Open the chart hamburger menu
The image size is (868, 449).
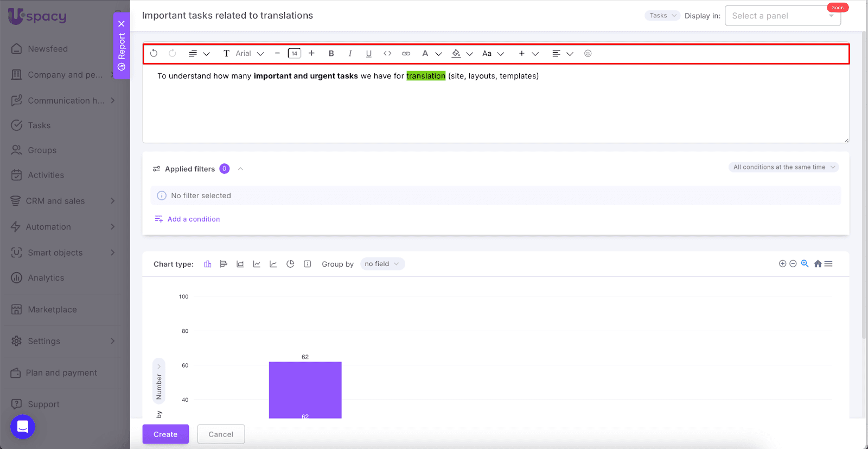pyautogui.click(x=828, y=264)
